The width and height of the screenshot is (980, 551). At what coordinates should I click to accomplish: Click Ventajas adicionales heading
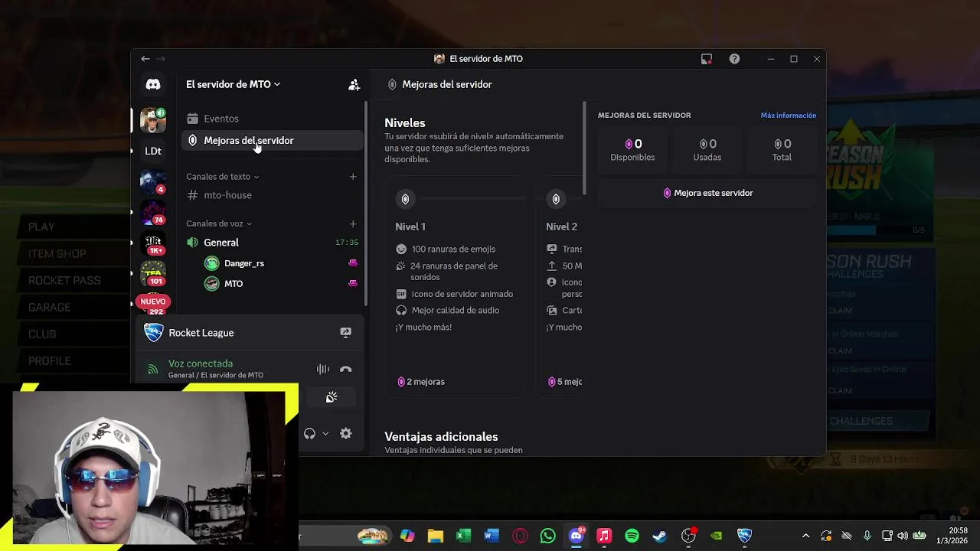[x=441, y=437]
